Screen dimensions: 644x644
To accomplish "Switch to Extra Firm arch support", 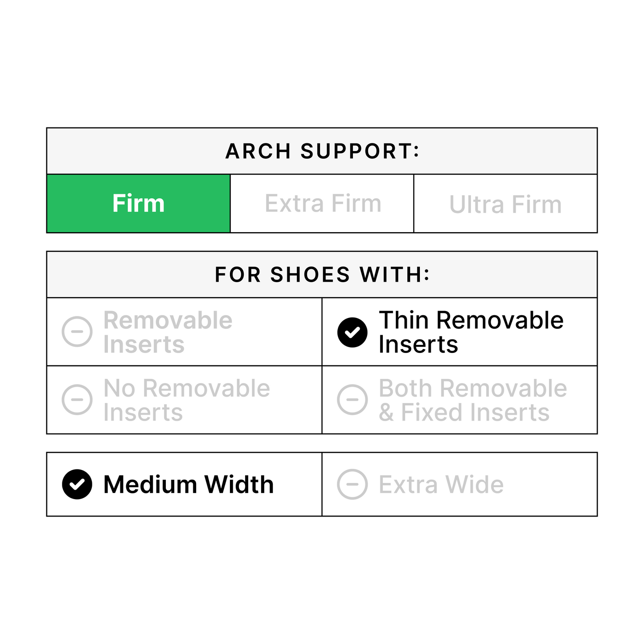I will pyautogui.click(x=323, y=204).
